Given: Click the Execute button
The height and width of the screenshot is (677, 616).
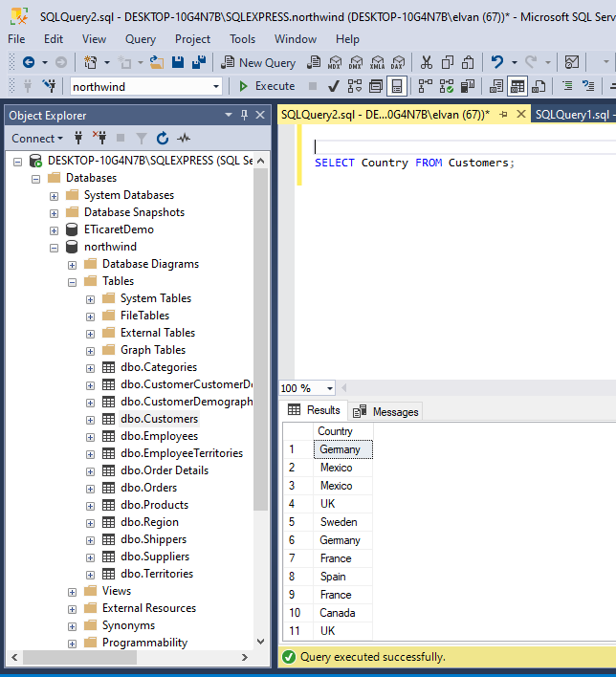Looking at the screenshot, I should coord(267,86).
